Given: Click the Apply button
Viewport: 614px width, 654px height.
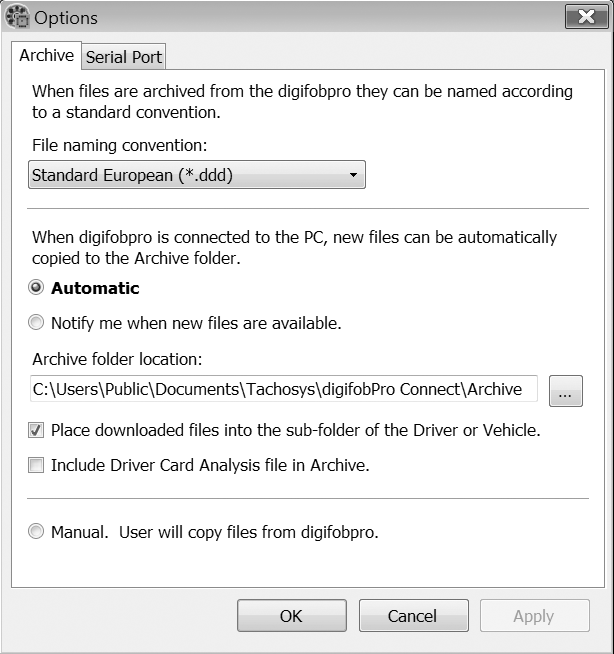Looking at the screenshot, I should click(535, 616).
